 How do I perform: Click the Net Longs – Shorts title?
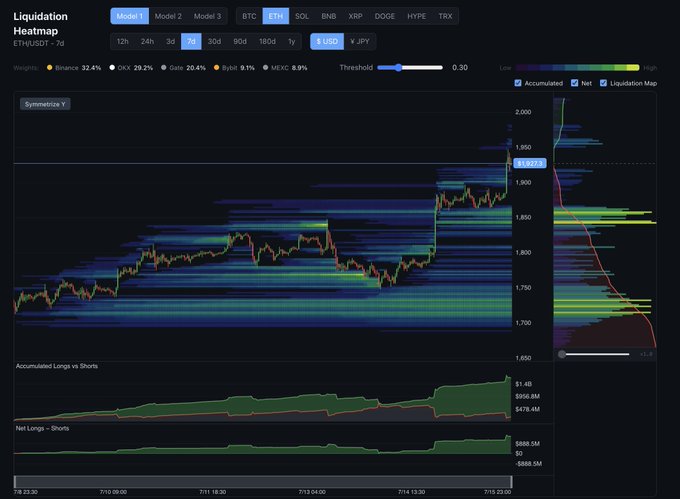(42, 428)
